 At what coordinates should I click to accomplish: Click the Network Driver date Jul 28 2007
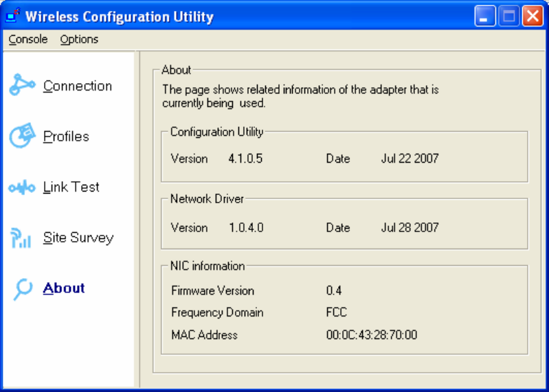(410, 227)
